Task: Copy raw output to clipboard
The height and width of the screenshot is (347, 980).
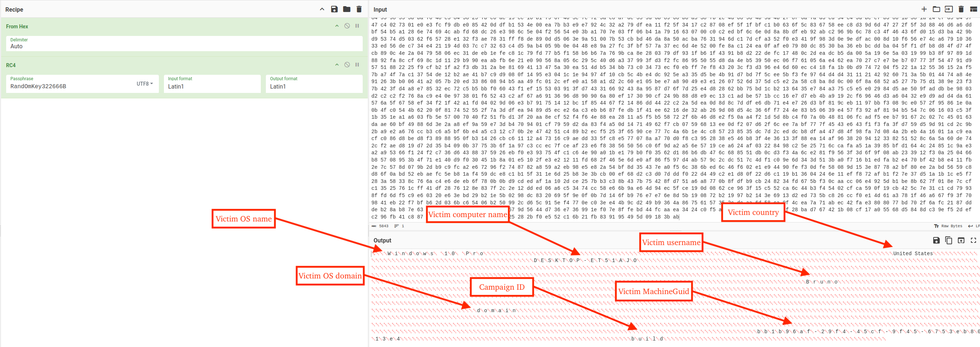Action: [x=948, y=240]
